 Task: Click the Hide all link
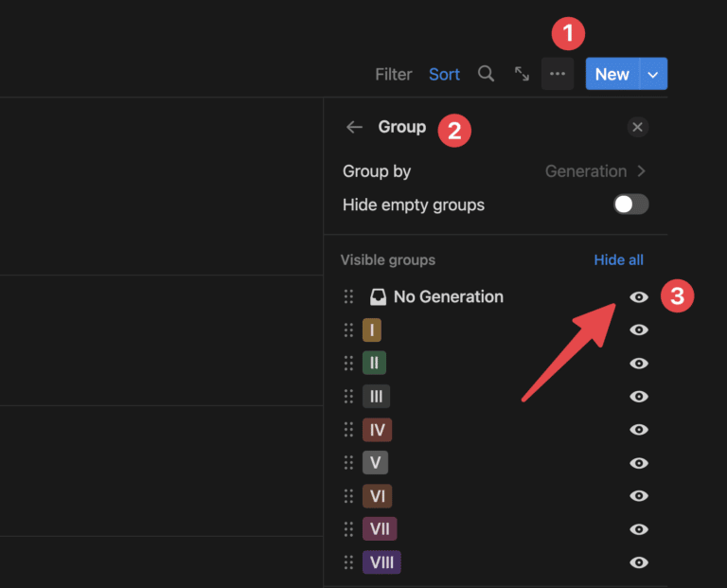click(618, 259)
